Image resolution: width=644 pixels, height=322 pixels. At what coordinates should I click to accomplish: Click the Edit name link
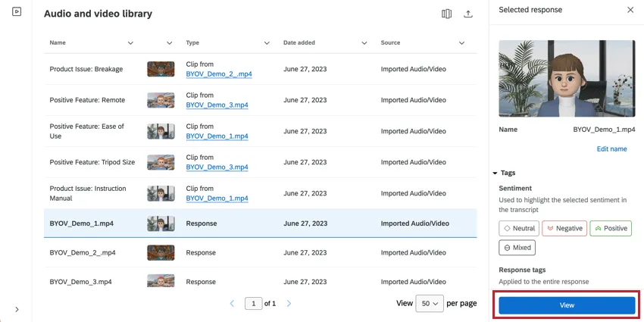[611, 149]
